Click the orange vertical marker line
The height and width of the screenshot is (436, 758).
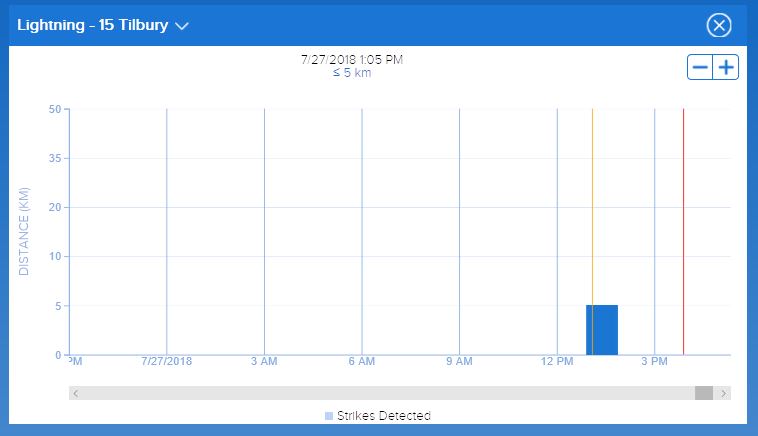tap(592, 200)
